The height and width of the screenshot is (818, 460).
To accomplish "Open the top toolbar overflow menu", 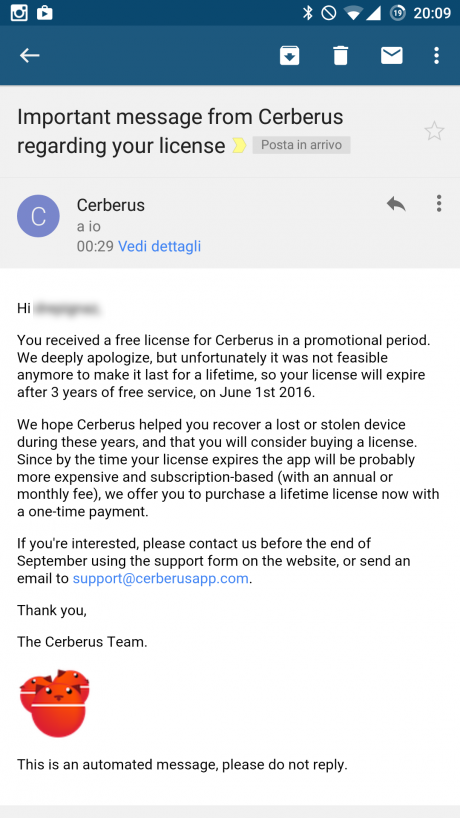I will (x=437, y=55).
